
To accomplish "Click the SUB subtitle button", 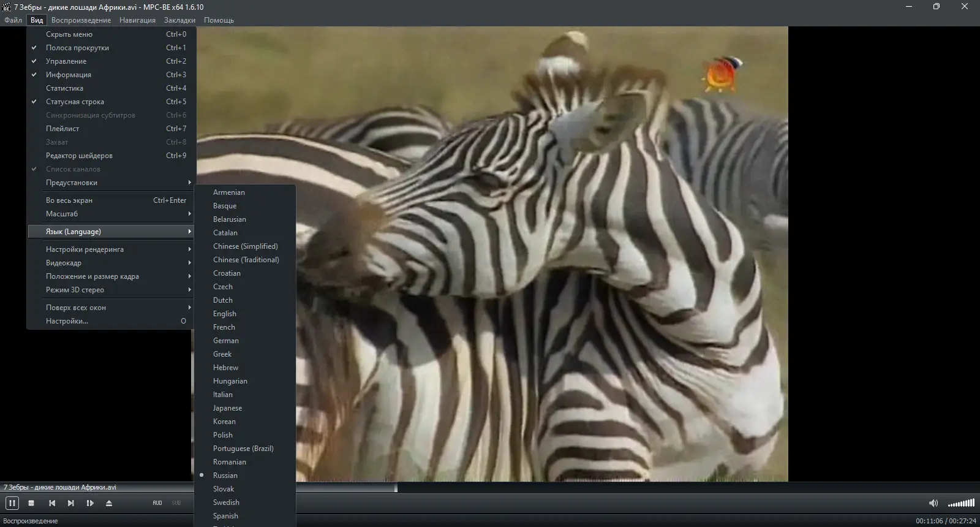I will [x=176, y=503].
